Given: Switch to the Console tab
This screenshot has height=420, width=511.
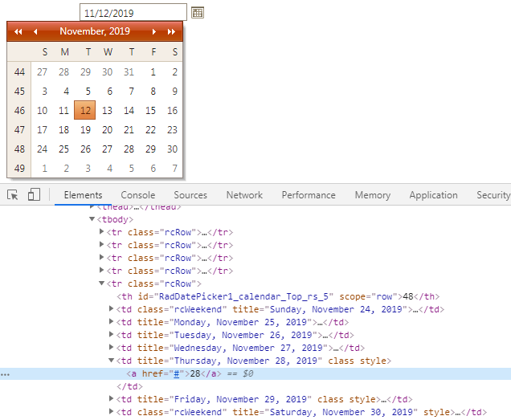Looking at the screenshot, I should pyautogui.click(x=138, y=195).
